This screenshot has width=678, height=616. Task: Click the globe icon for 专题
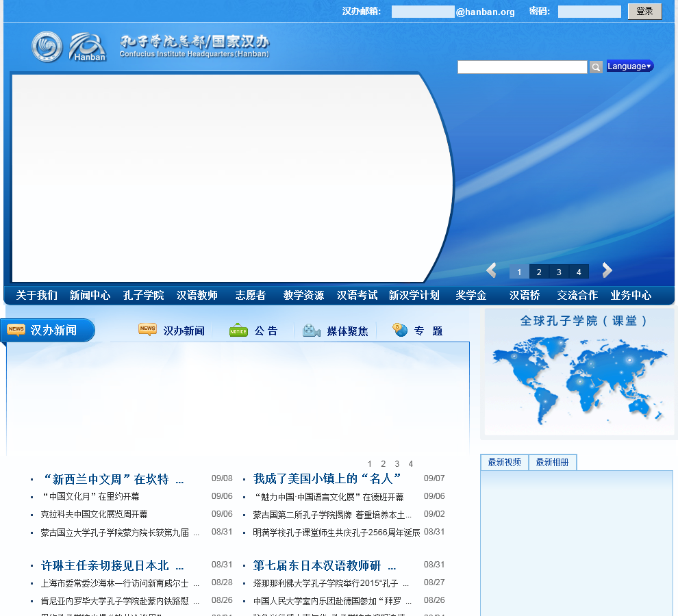pos(400,330)
